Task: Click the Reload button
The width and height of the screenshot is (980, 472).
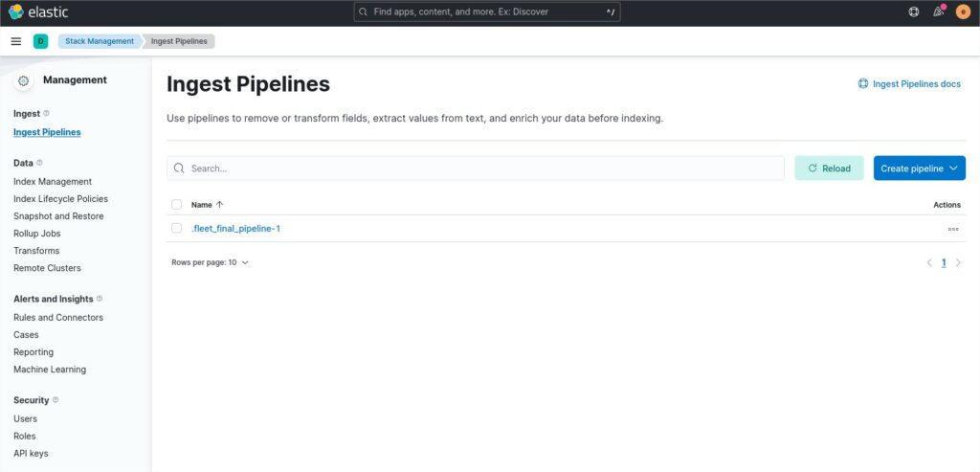Action: pyautogui.click(x=829, y=169)
